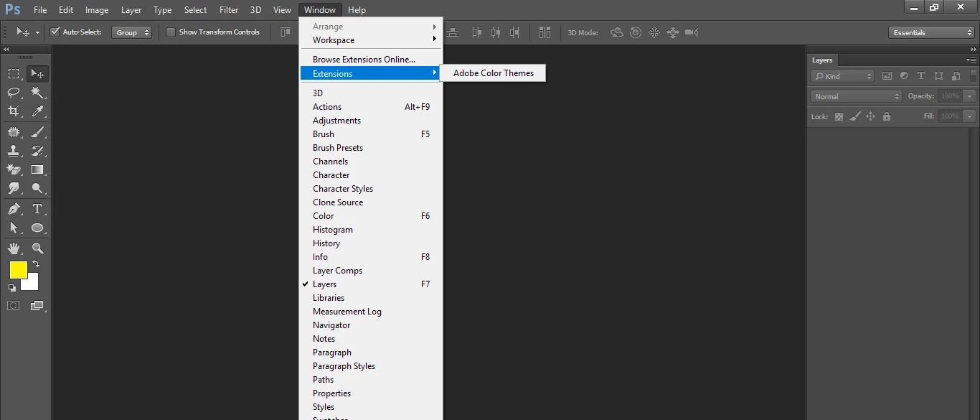Select the Rectangular Marquee tool
980x420 pixels.
tap(14, 73)
